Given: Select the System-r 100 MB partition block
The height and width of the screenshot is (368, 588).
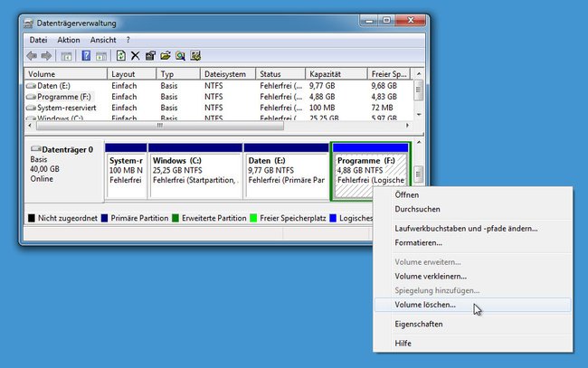Looking at the screenshot, I should coord(126,171).
